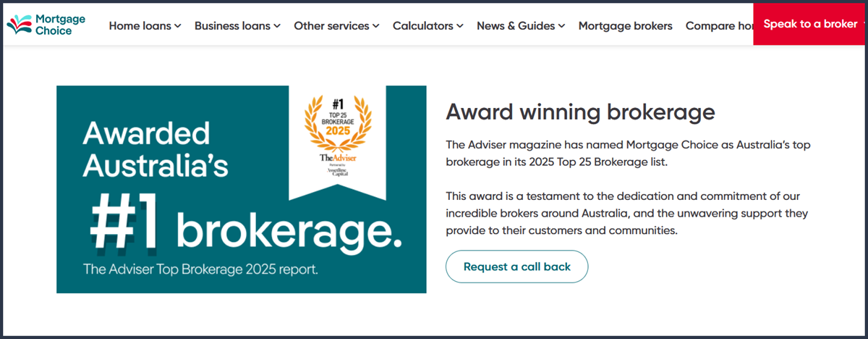Click the Mortgage Choice wave logo icon
This screenshot has width=868, height=339.
point(19,25)
